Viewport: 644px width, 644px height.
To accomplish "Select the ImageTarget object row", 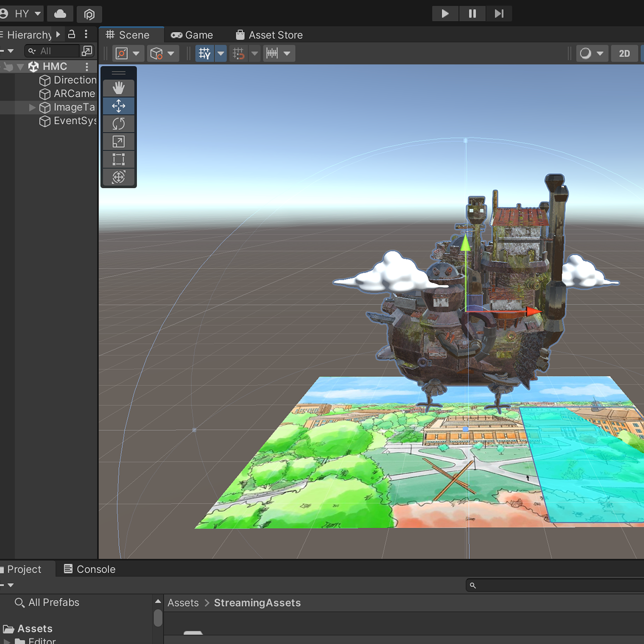I will [x=48, y=107].
